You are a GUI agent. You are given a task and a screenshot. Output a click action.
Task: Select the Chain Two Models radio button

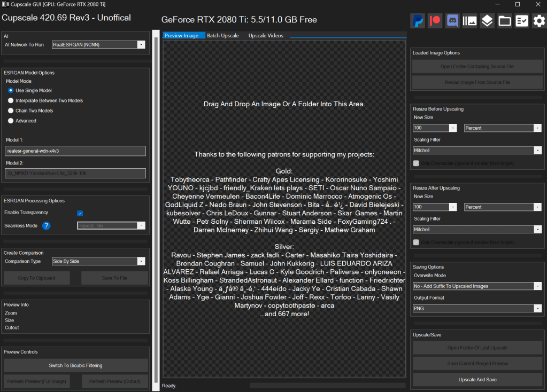(x=11, y=111)
